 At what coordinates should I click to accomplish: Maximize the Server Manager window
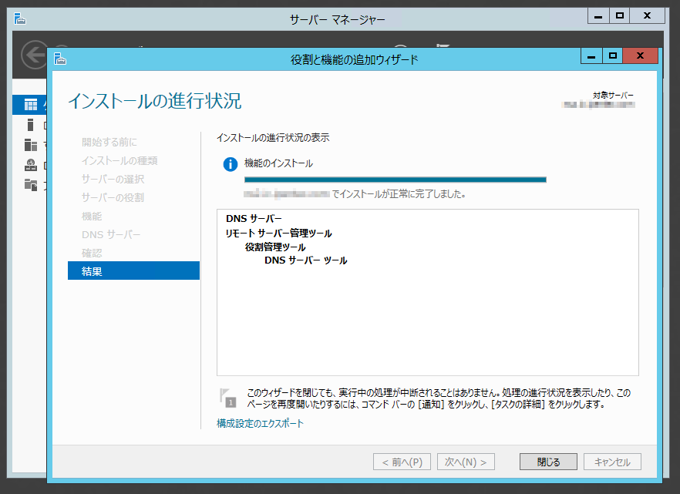(620, 16)
